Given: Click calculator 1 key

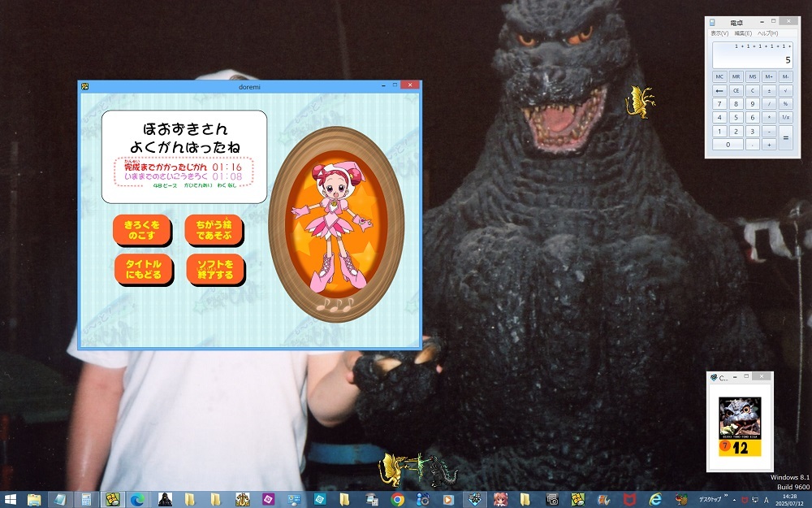Looking at the screenshot, I should point(719,131).
